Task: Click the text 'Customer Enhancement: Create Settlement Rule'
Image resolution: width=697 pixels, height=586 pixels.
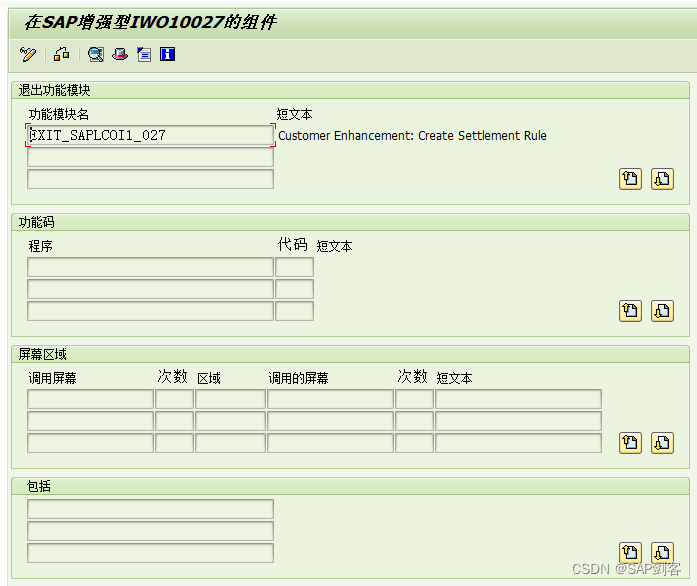Action: click(x=412, y=136)
